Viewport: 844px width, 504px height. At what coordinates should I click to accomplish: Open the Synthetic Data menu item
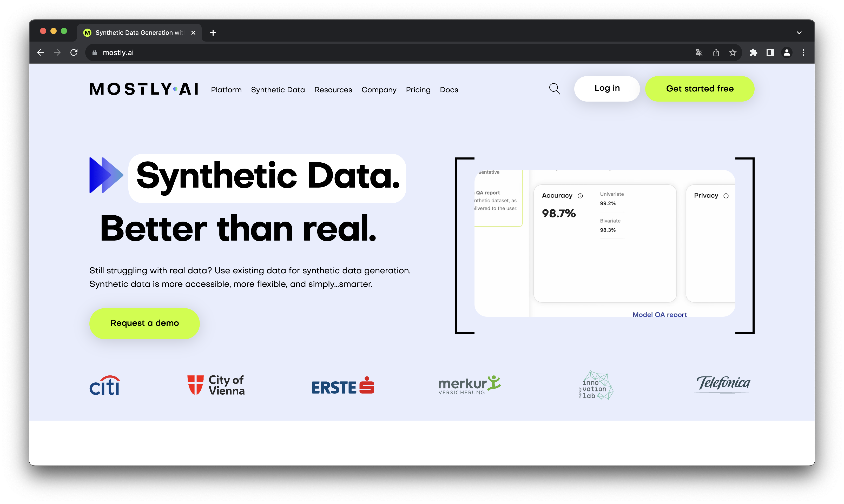(278, 90)
